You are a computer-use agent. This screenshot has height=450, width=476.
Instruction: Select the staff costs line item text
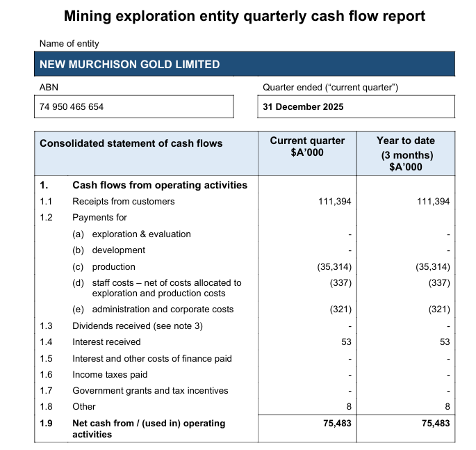pyautogui.click(x=157, y=288)
